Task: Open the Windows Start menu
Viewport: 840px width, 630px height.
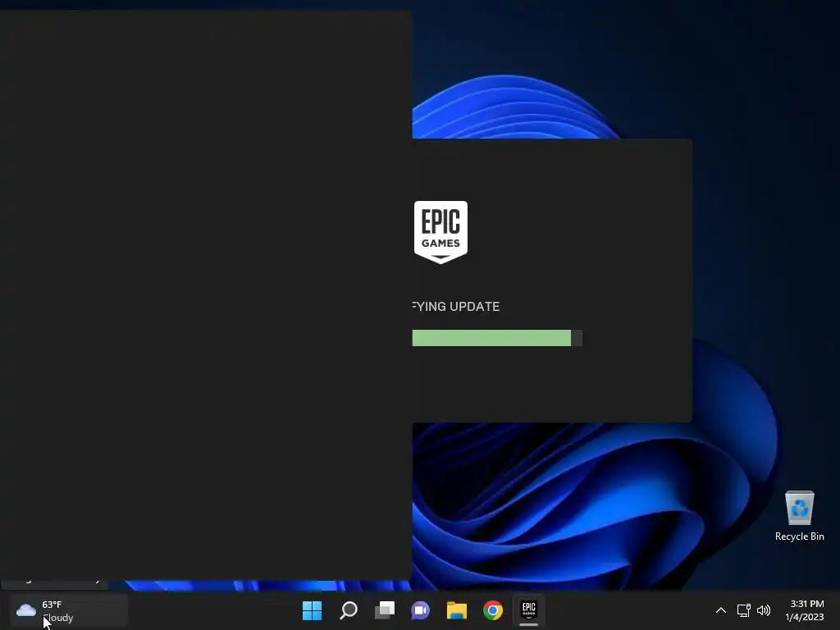Action: coord(313,610)
